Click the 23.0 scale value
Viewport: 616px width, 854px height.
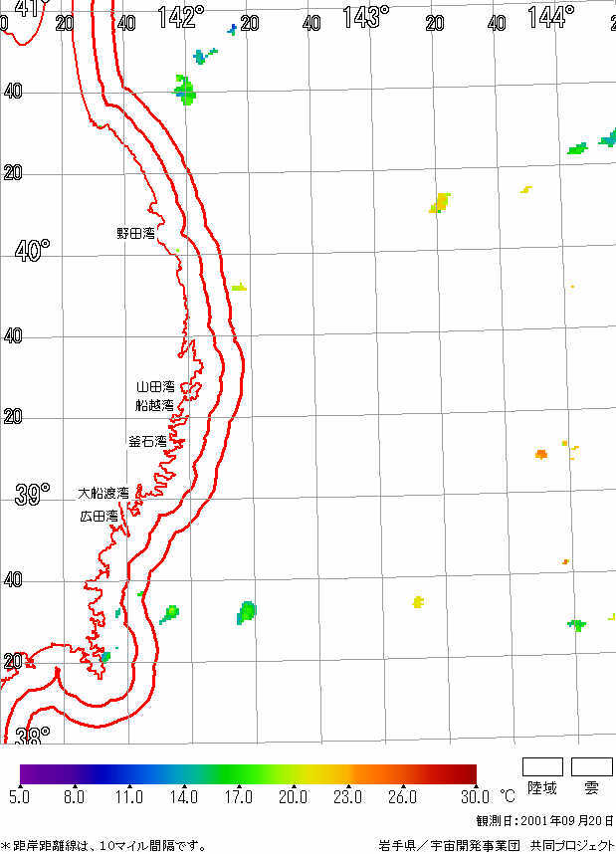coord(347,797)
